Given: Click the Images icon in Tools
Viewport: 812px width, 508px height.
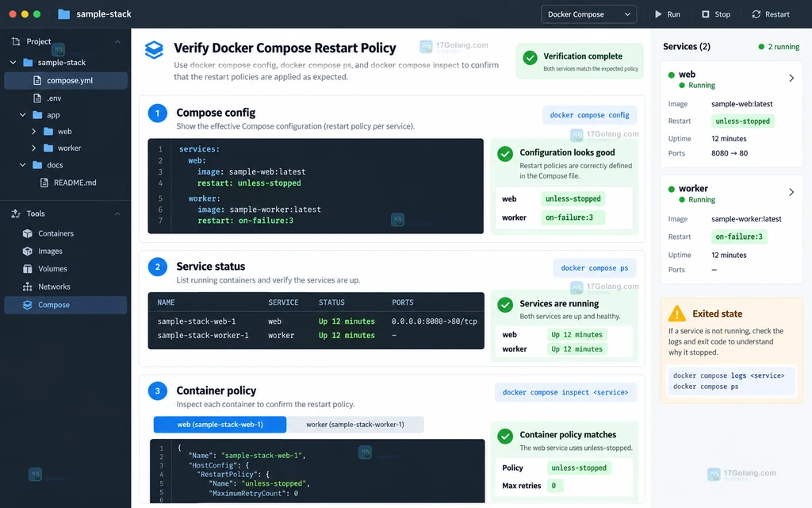Looking at the screenshot, I should point(28,251).
